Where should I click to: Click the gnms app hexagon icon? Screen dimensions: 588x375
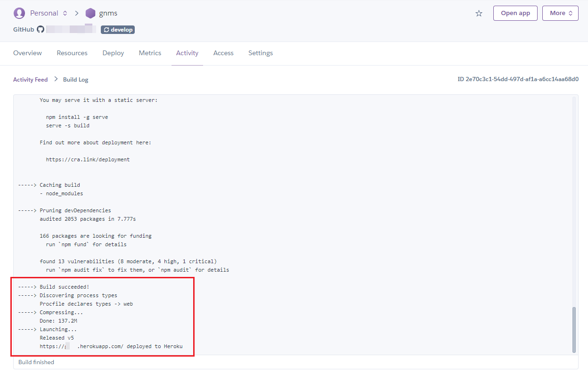point(90,13)
